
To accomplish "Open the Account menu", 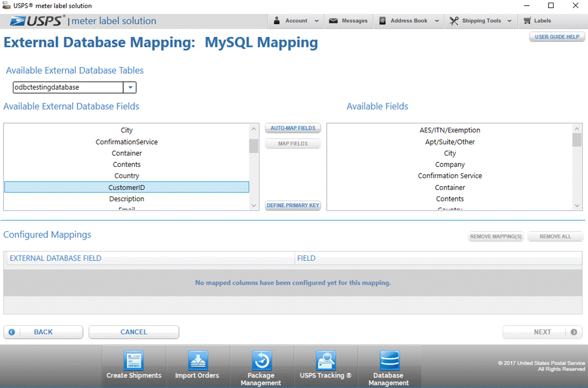I will click(x=296, y=21).
